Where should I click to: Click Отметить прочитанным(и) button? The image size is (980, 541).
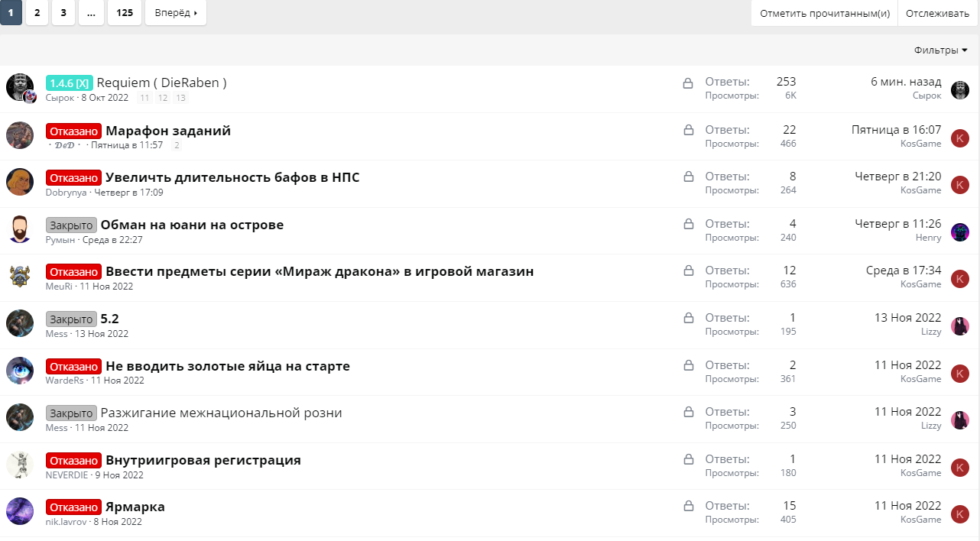coord(824,13)
